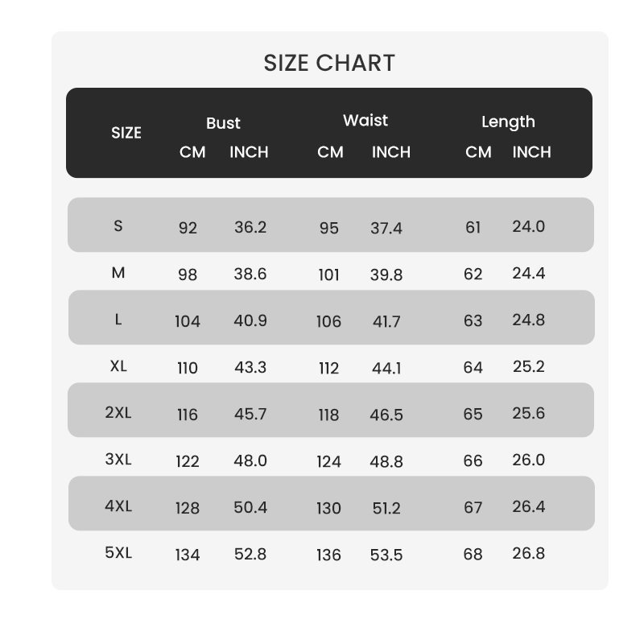Image resolution: width=644 pixels, height=644 pixels.
Task: Select the SIZE column header
Action: coord(126,133)
